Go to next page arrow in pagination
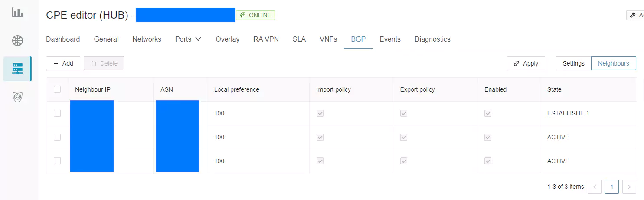 pyautogui.click(x=629, y=187)
